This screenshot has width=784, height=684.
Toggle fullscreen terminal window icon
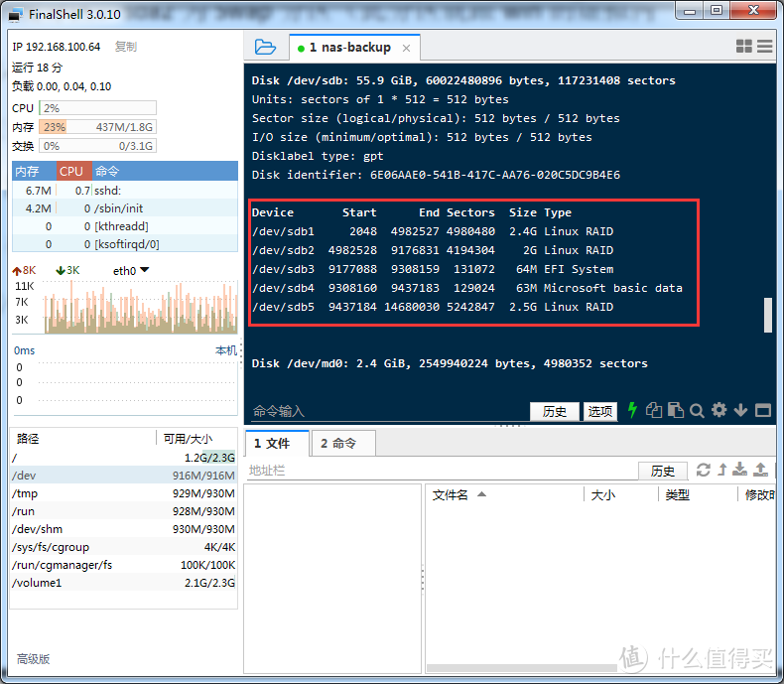point(763,410)
